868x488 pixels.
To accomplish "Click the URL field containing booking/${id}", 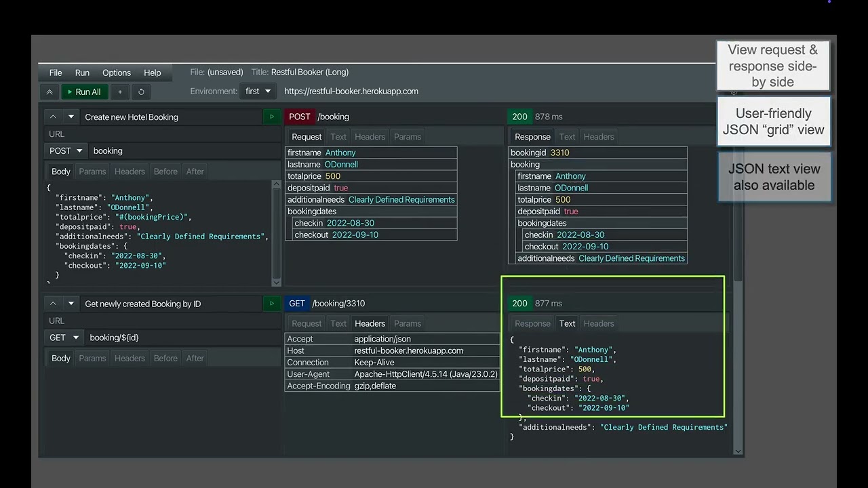I will point(183,338).
